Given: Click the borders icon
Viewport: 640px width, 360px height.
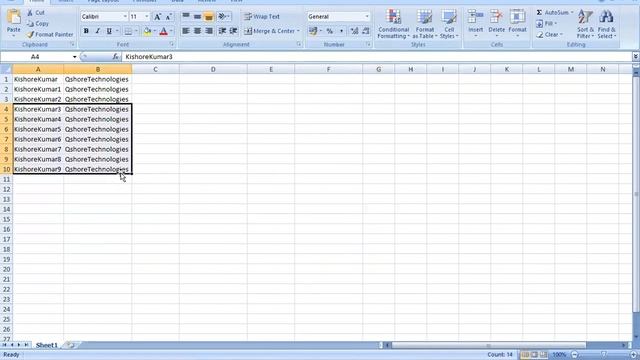Looking at the screenshot, I should coord(128,31).
